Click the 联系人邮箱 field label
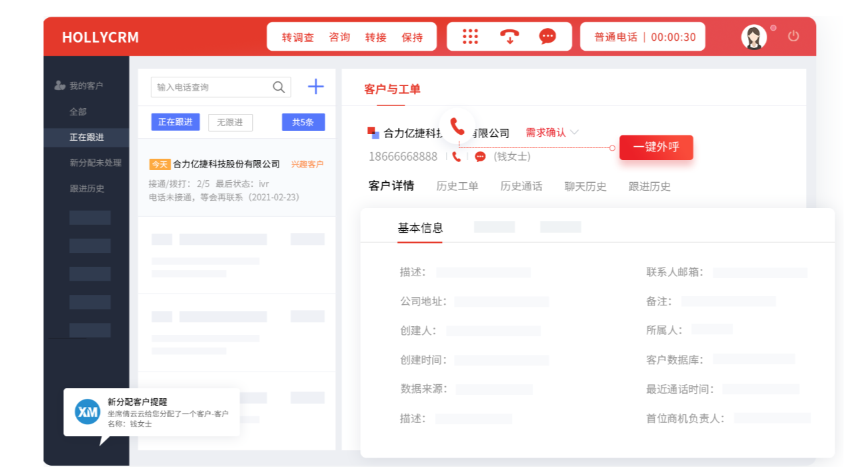Image resolution: width=868 pixels, height=475 pixels. [x=675, y=272]
